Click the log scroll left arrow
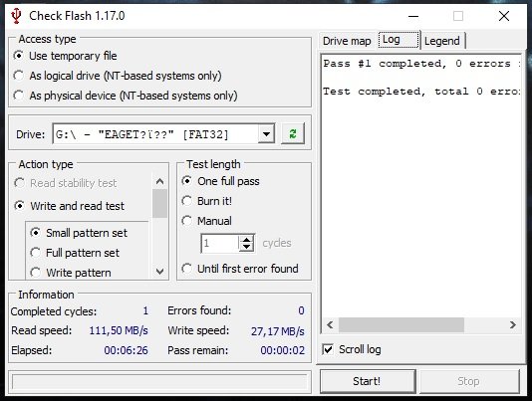Image resolution: width=532 pixels, height=401 pixels. [x=330, y=325]
